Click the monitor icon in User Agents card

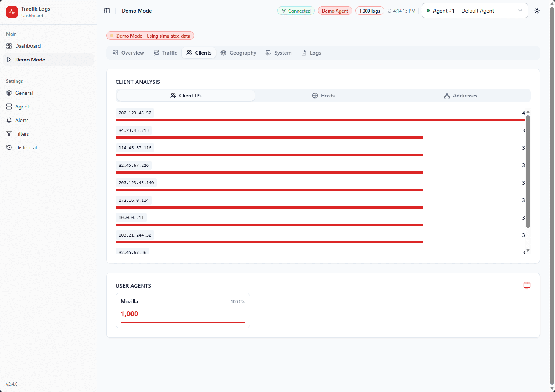tap(527, 286)
